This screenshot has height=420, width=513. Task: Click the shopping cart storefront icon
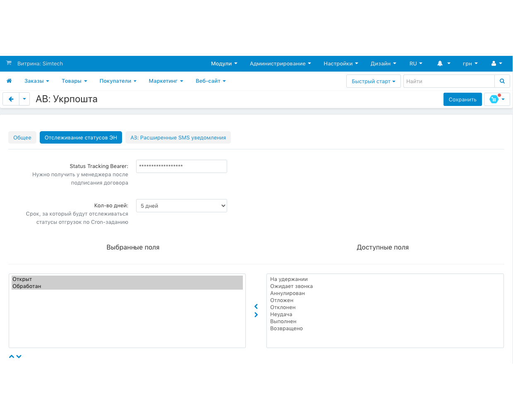click(x=9, y=63)
